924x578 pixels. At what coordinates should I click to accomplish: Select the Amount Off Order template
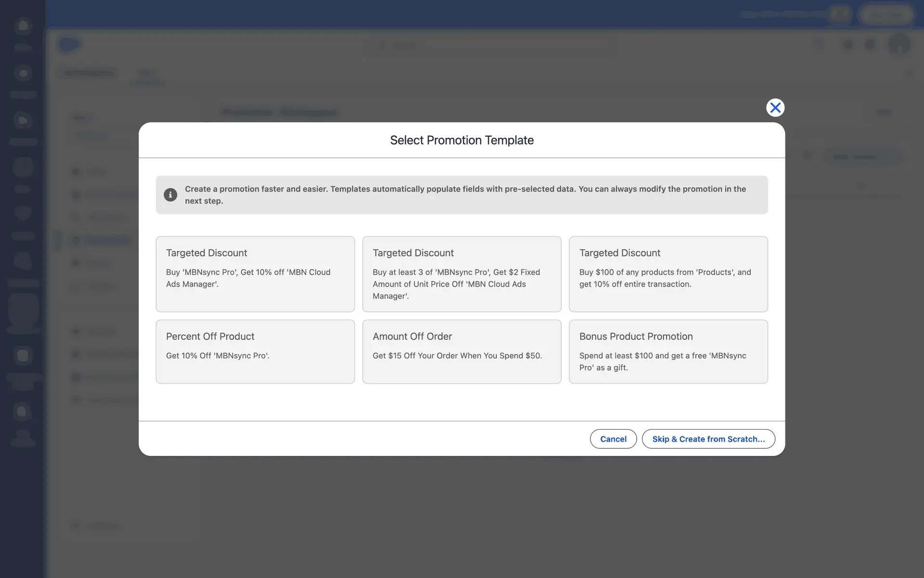(x=462, y=351)
